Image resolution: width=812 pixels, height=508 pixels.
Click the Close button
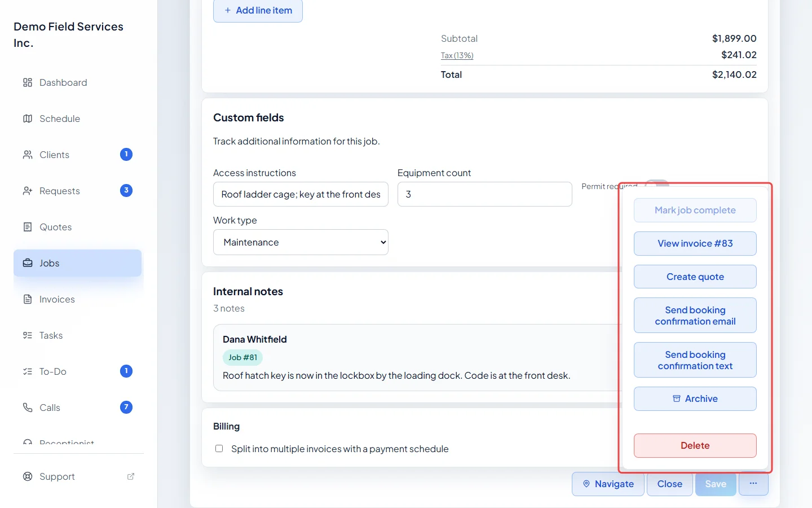[670, 484]
